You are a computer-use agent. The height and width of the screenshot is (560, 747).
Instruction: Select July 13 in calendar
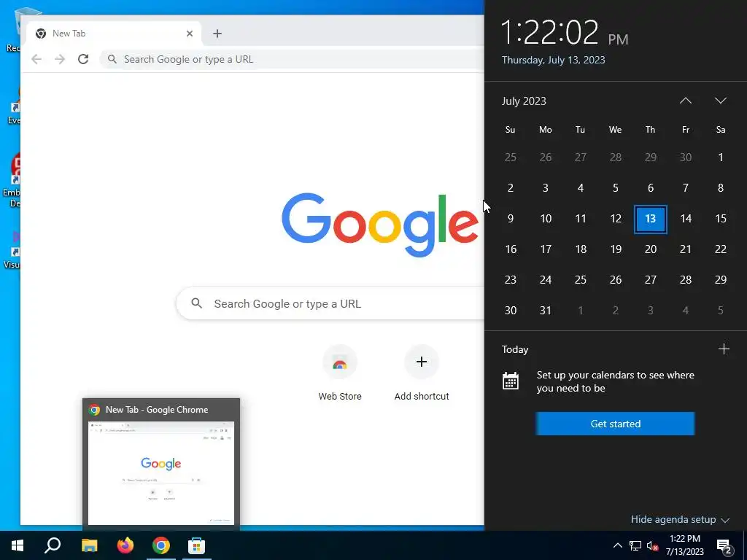650,219
